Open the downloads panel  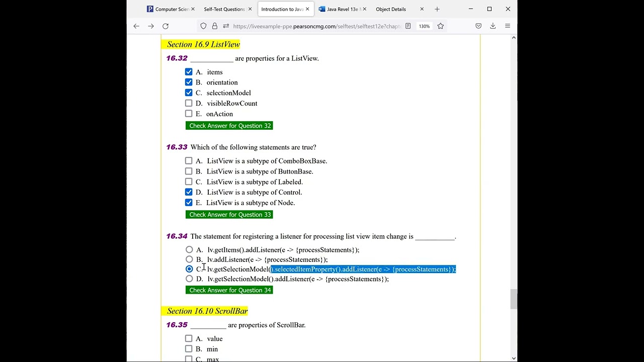click(493, 26)
